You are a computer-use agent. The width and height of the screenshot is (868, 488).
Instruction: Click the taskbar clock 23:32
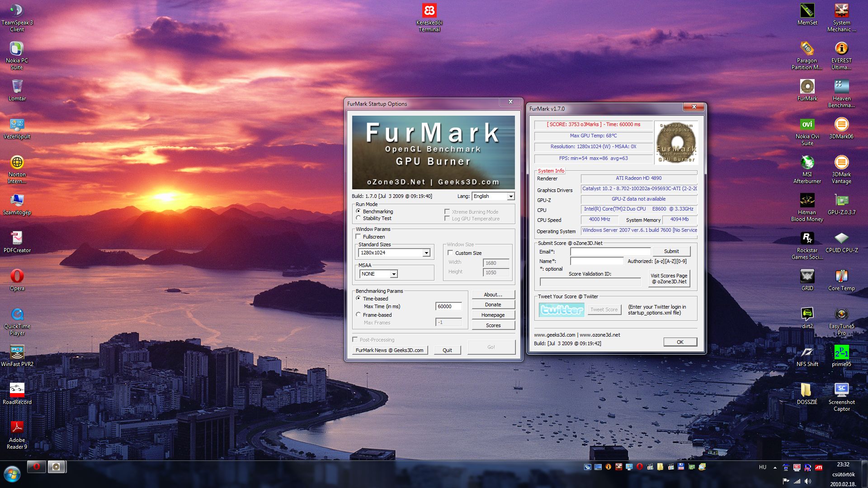point(843,465)
